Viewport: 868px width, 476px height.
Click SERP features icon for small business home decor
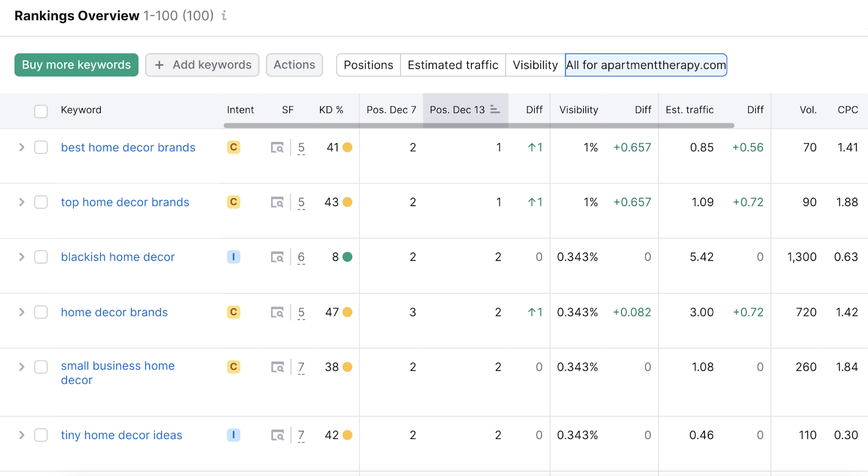(x=277, y=367)
